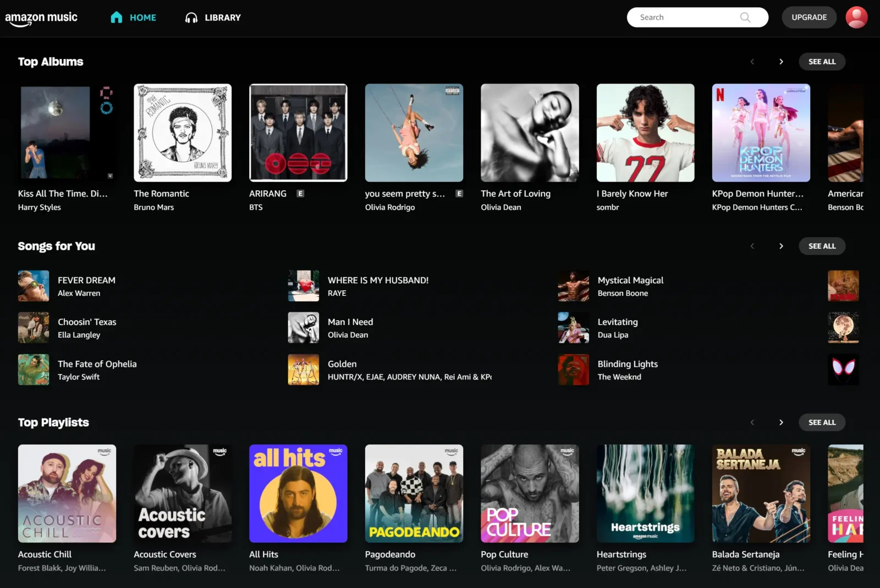Open KPop Demon Hunters album cover
Screen dimensions: 880x588
click(x=761, y=133)
